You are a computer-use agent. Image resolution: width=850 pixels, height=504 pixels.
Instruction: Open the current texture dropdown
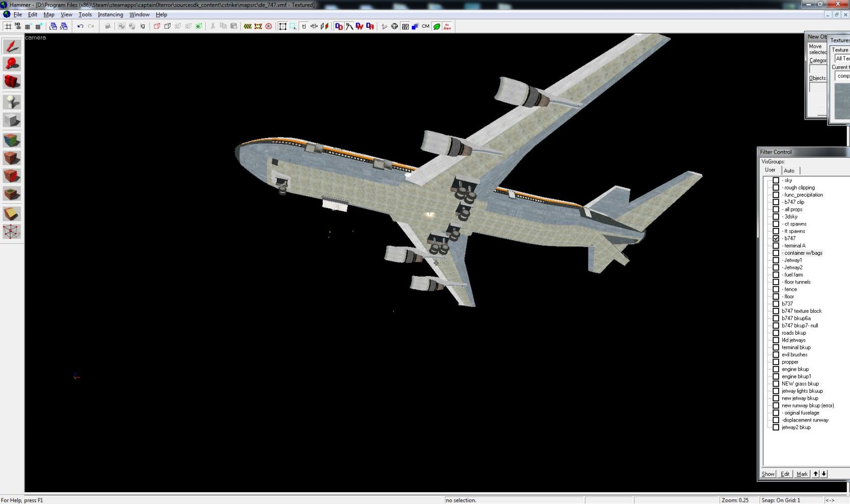click(842, 76)
